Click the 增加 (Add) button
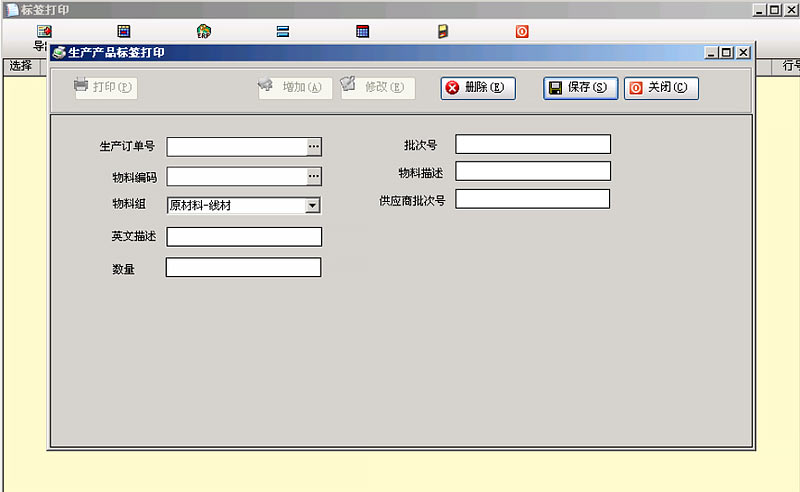The height and width of the screenshot is (492, 800). point(295,88)
